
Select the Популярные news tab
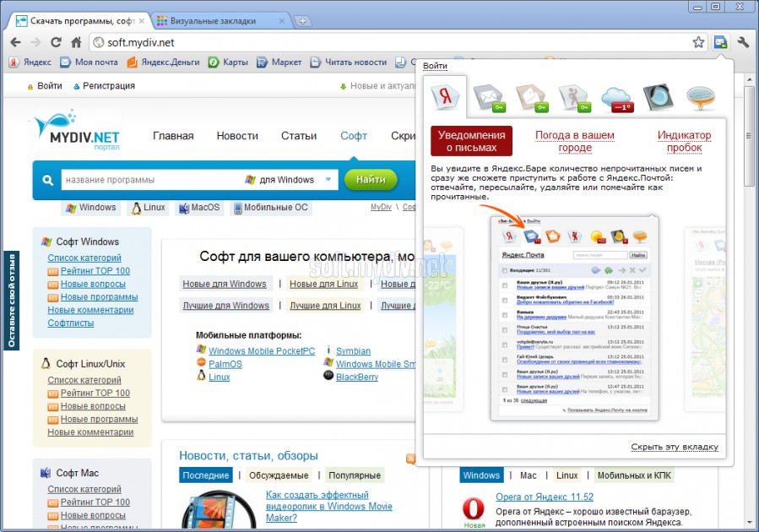(x=355, y=475)
